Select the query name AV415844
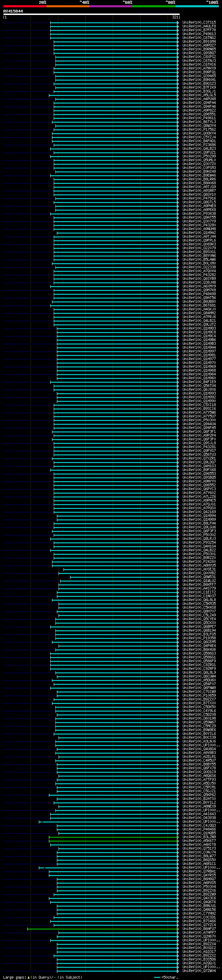The image size is (222, 980). pos(13,11)
